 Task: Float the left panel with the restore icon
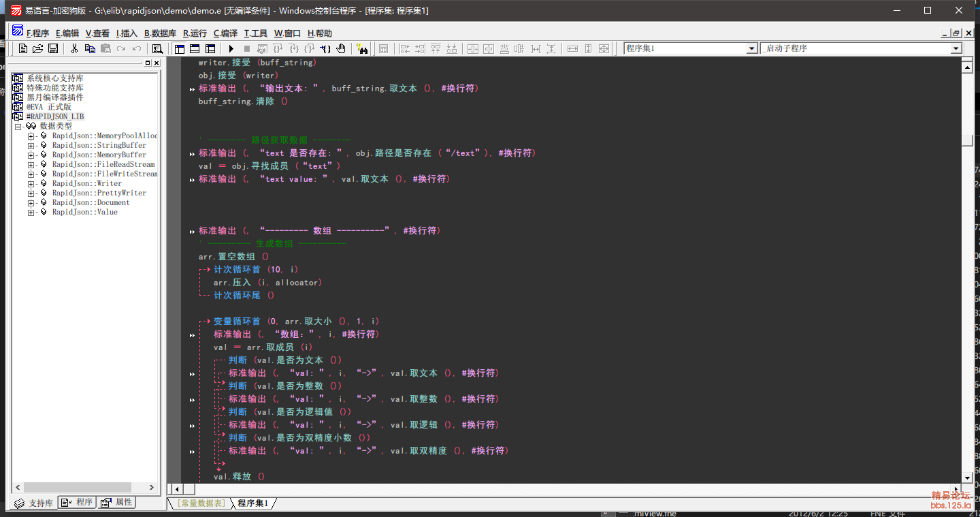147,63
